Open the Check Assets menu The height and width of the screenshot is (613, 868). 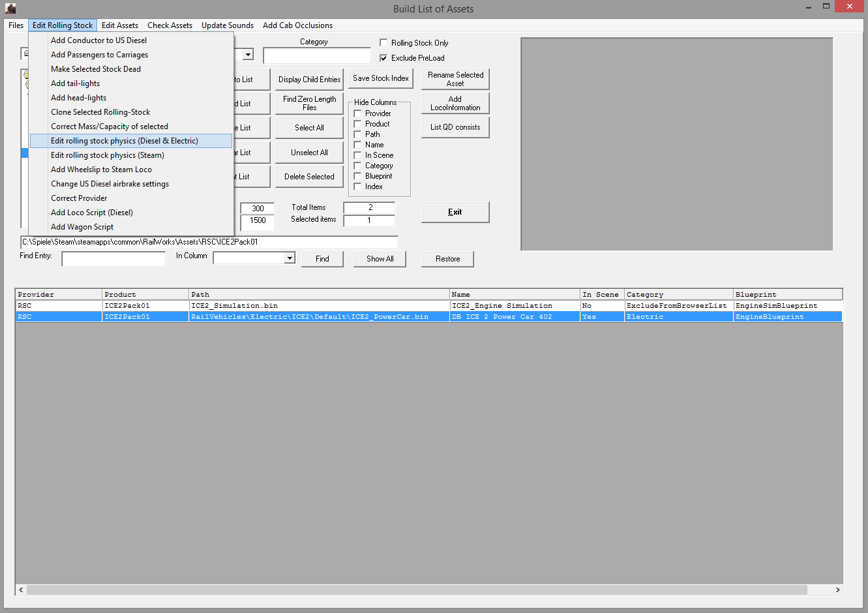click(x=170, y=25)
